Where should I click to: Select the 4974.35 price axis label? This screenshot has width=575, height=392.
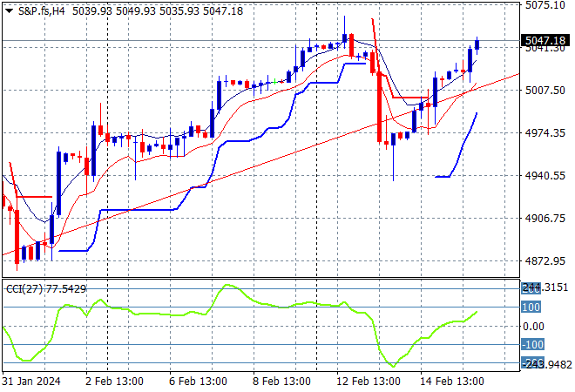(545, 132)
